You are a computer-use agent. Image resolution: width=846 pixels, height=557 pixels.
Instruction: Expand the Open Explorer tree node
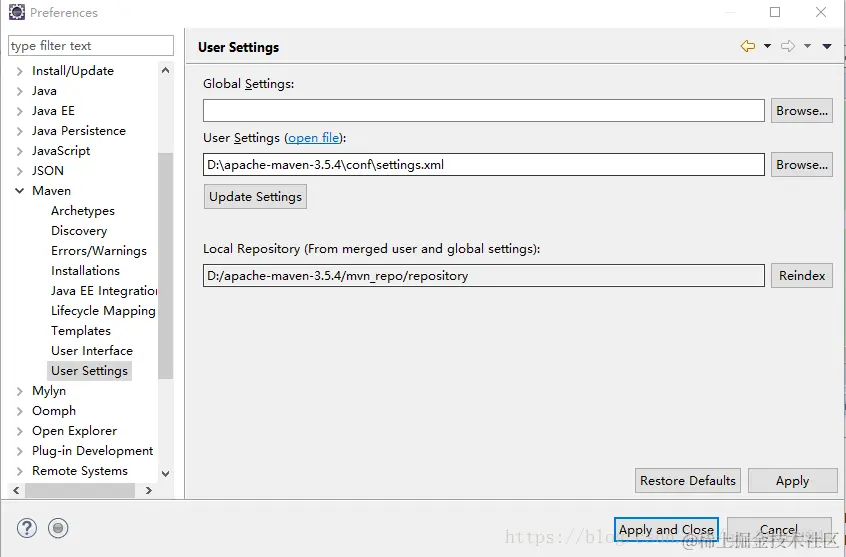(19, 431)
